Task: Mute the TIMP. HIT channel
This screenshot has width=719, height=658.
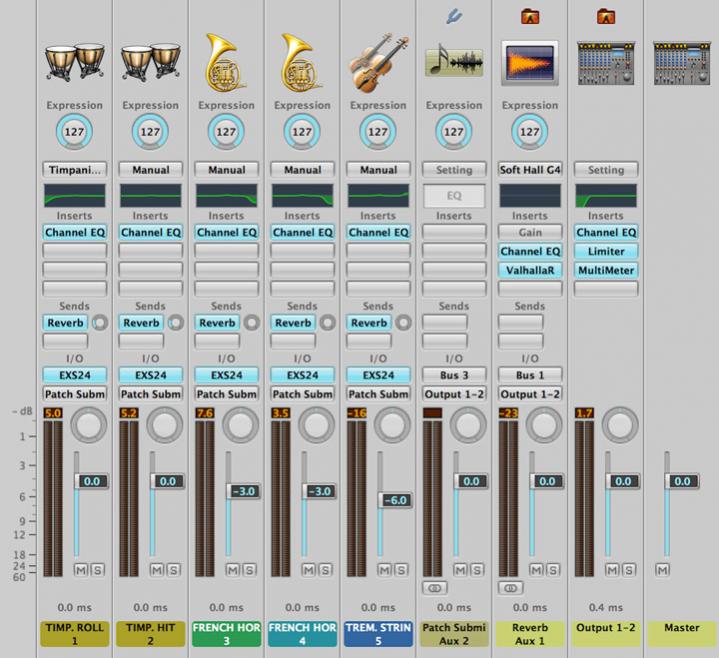Action: 157,570
